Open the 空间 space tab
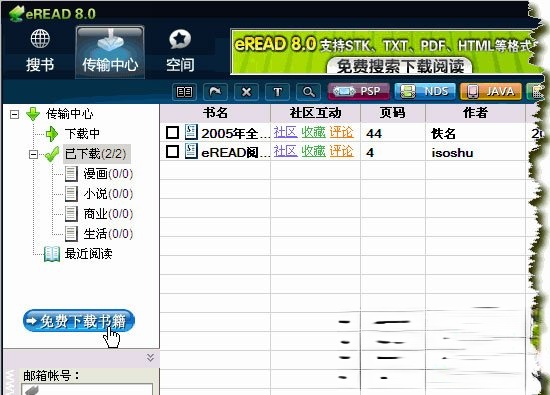Image resolution: width=550 pixels, height=395 pixels. (x=180, y=52)
